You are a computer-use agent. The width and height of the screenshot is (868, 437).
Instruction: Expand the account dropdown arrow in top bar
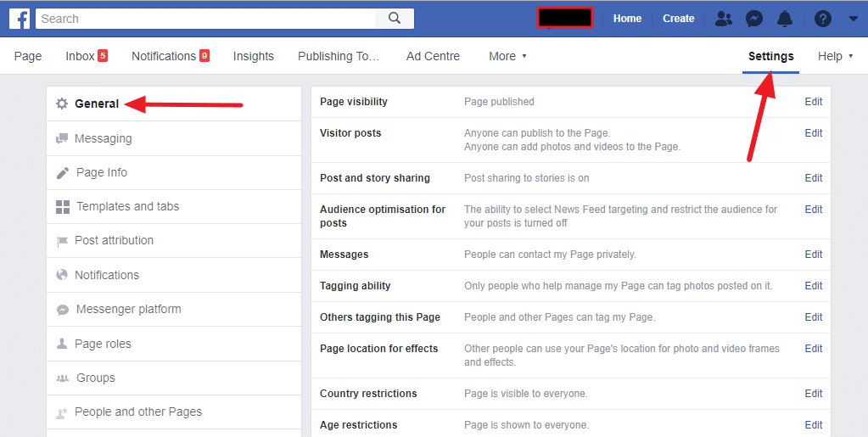coord(853,19)
